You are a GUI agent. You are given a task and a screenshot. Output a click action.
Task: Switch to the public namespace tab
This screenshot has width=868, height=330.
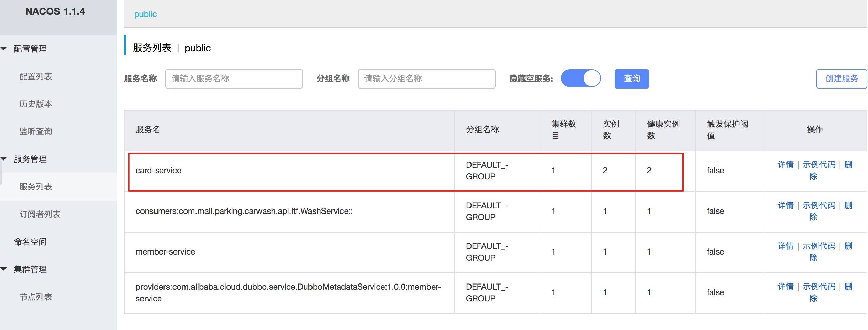click(145, 14)
